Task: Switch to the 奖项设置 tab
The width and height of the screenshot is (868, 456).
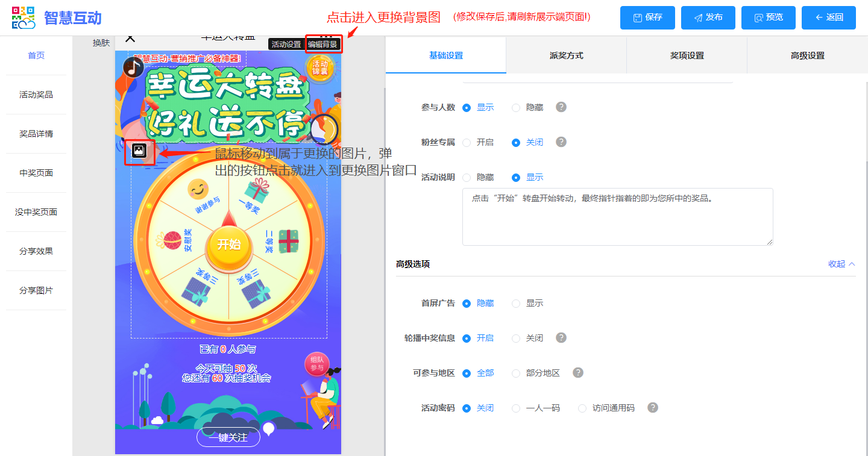Action: [x=687, y=55]
